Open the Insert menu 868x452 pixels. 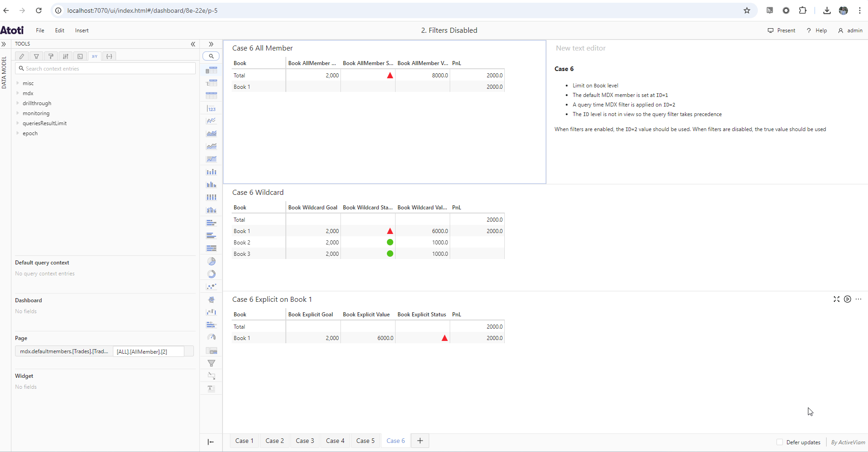pos(82,30)
